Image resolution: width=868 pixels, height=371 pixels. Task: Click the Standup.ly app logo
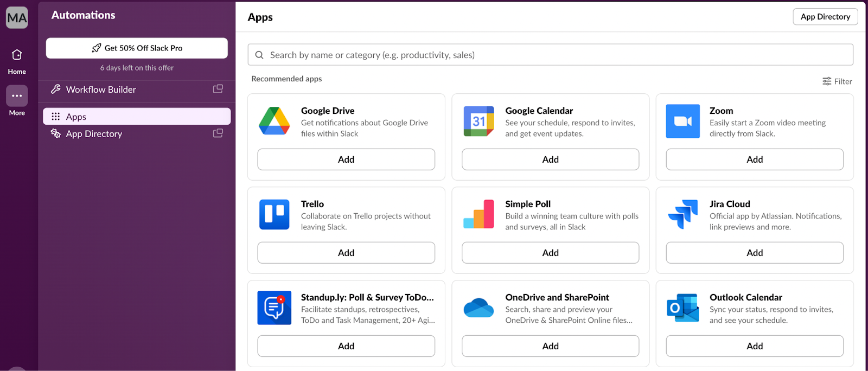tap(275, 308)
